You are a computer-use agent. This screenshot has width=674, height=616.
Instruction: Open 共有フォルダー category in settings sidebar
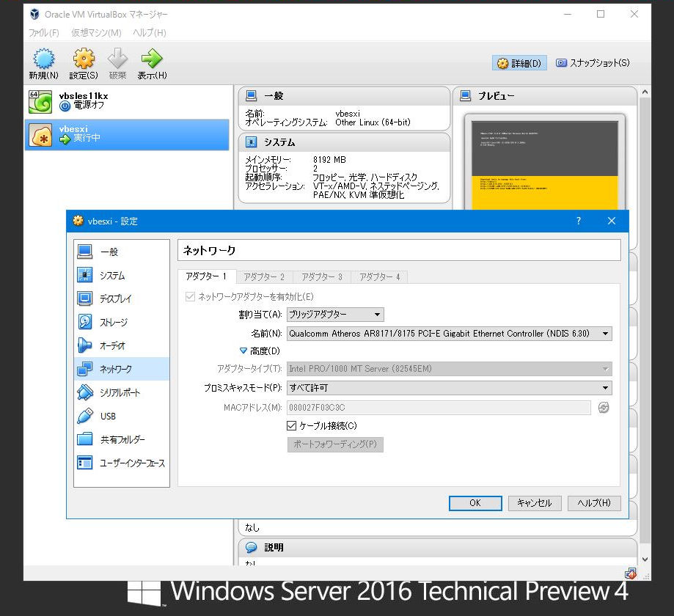[x=122, y=439]
